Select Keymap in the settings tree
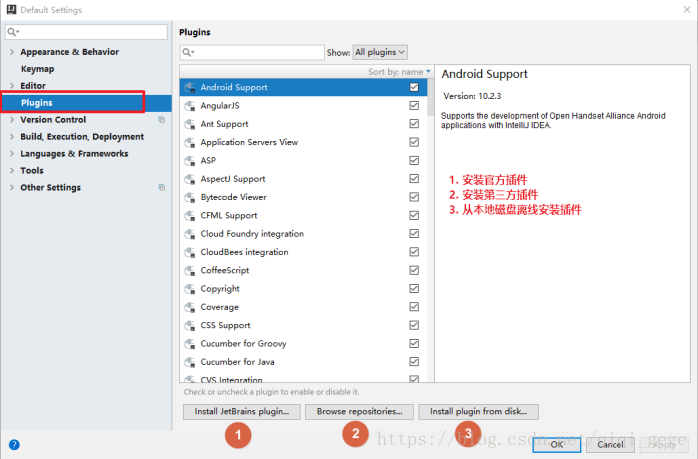The width and height of the screenshot is (698, 459). click(x=37, y=69)
